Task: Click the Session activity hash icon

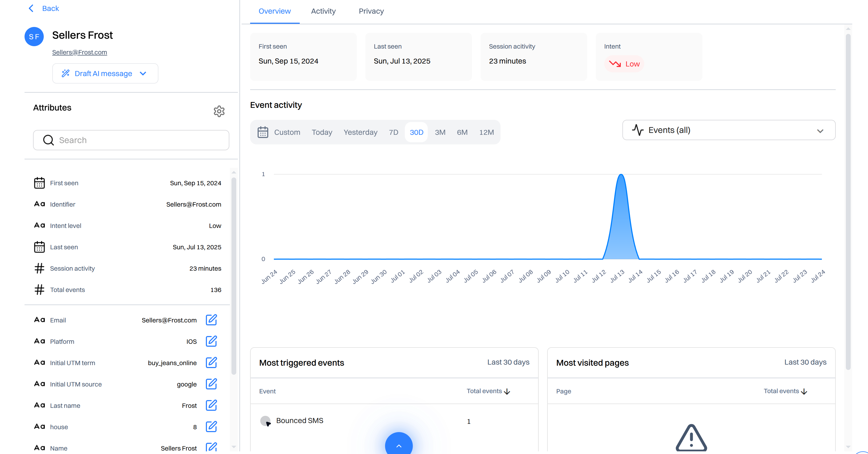Action: point(39,268)
